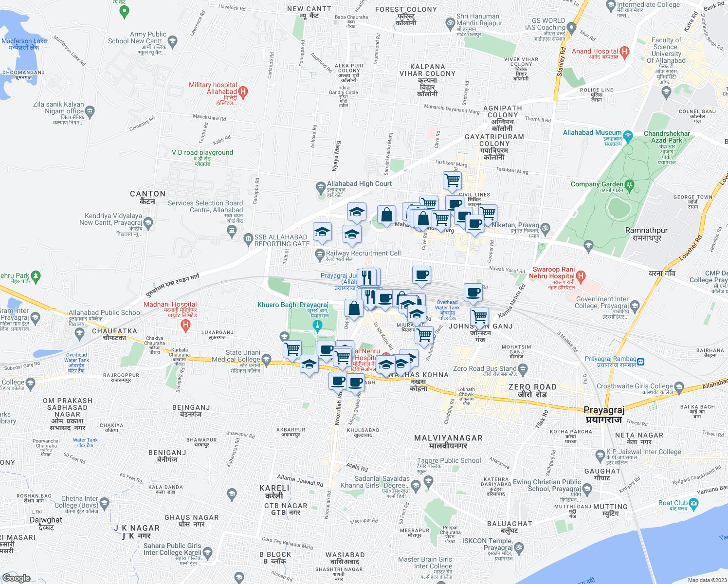Click the Google logo in the corner
The height and width of the screenshot is (584, 728).
(x=16, y=578)
